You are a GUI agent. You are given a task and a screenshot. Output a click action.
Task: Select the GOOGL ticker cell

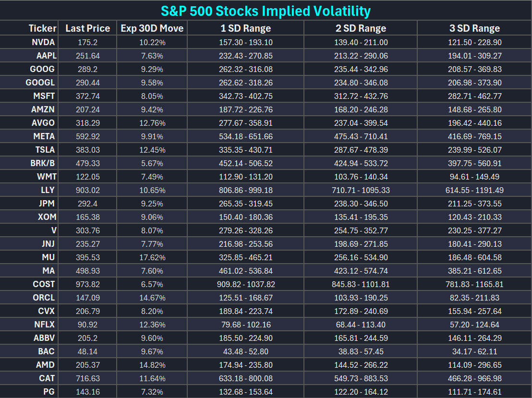tap(40, 83)
